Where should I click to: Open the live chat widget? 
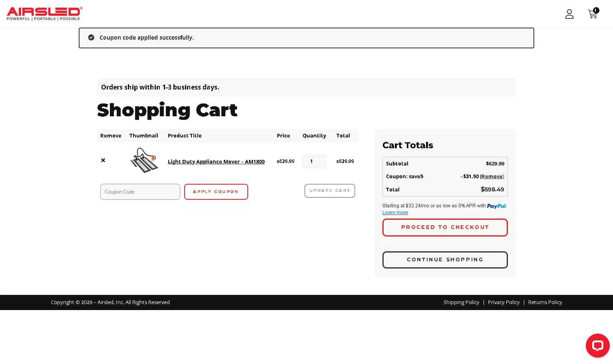[x=598, y=346]
